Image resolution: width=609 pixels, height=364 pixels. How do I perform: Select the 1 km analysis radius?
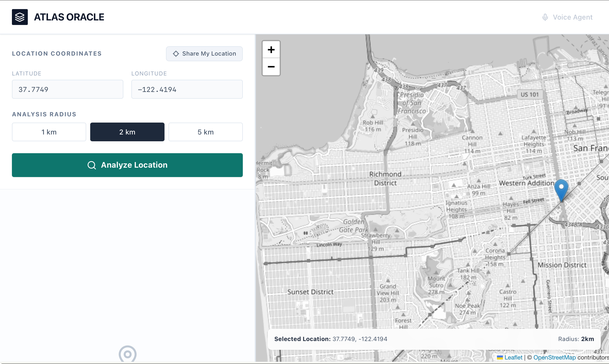click(x=49, y=132)
